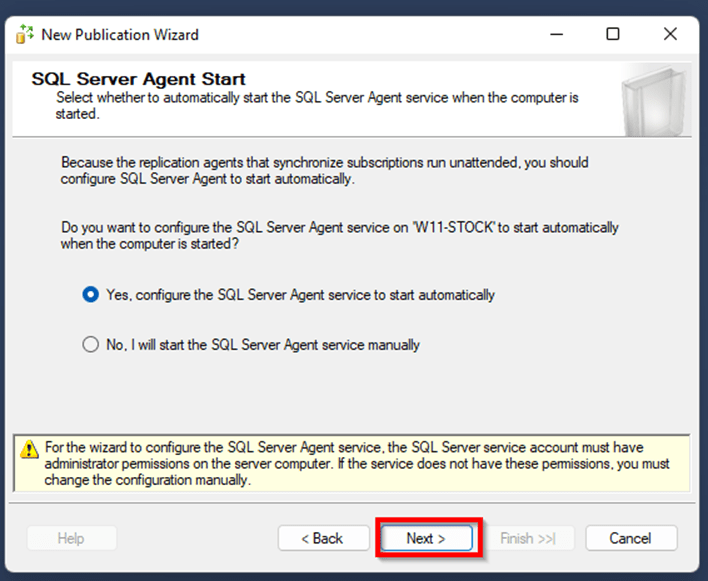
Task: Click the New Publication Wizard title bar icon
Action: (25, 34)
